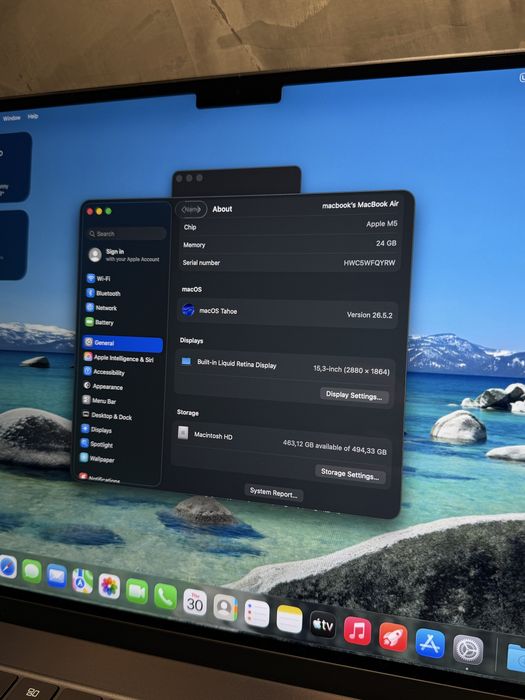Click the "Version 26.5.2" text
The image size is (525, 700).
[370, 315]
